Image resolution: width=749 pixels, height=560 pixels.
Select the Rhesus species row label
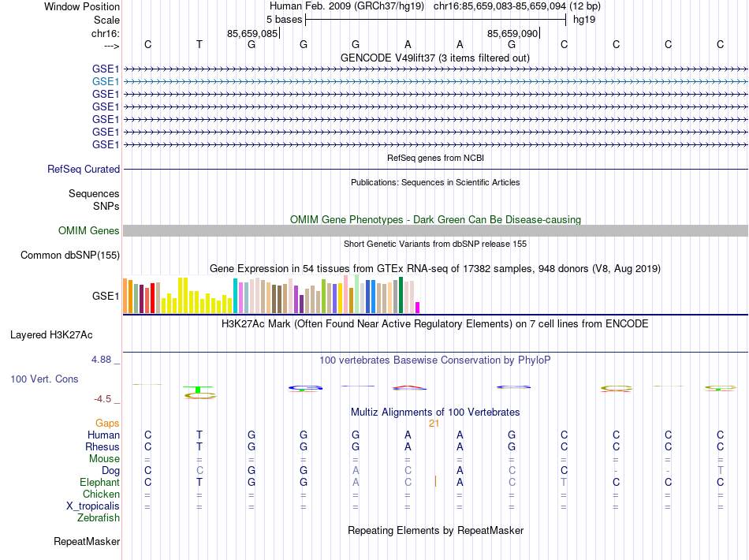[x=102, y=446]
